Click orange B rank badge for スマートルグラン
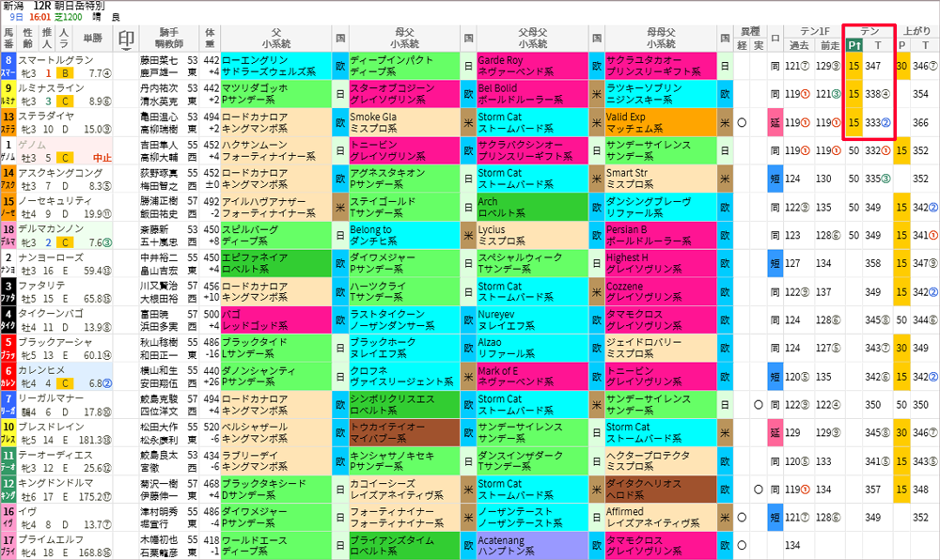Image resolution: width=940 pixels, height=560 pixels. [65, 73]
